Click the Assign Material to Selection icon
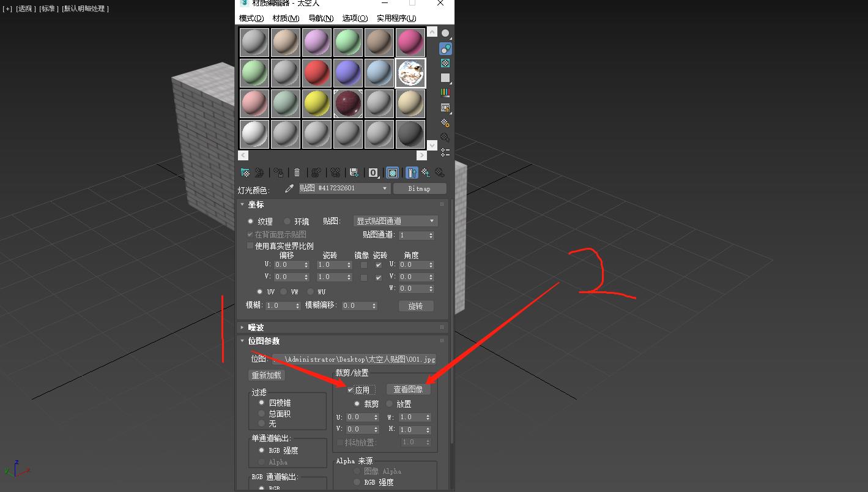This screenshot has width=868, height=492. 278,173
